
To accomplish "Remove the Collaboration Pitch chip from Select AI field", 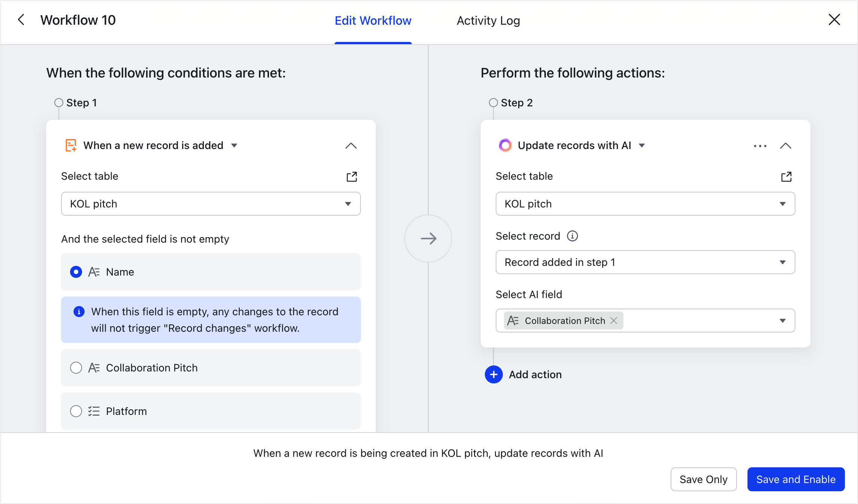I will [x=613, y=321].
